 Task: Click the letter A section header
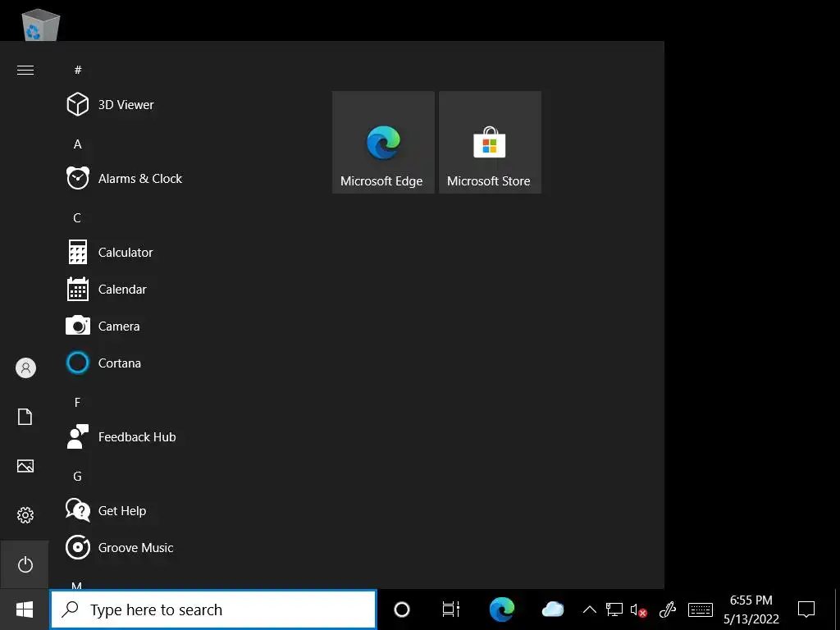pyautogui.click(x=78, y=144)
